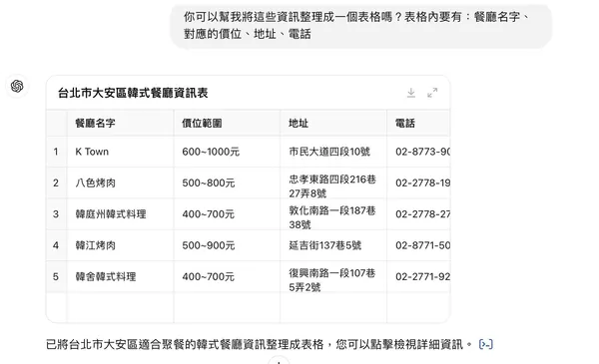Select the 地址 column header
The width and height of the screenshot is (599, 364).
point(333,124)
